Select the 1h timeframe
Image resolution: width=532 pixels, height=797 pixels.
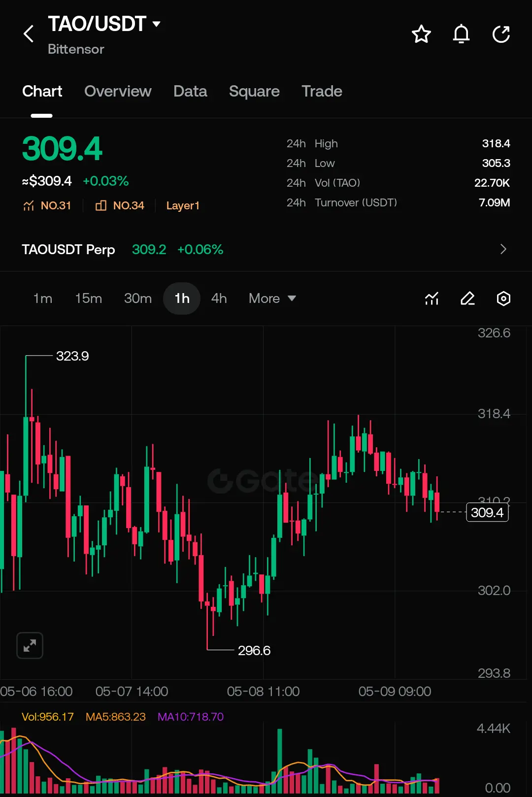pyautogui.click(x=182, y=299)
